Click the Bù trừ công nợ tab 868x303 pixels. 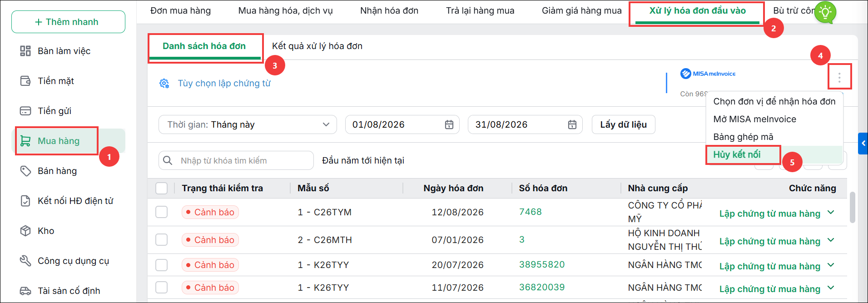point(794,11)
